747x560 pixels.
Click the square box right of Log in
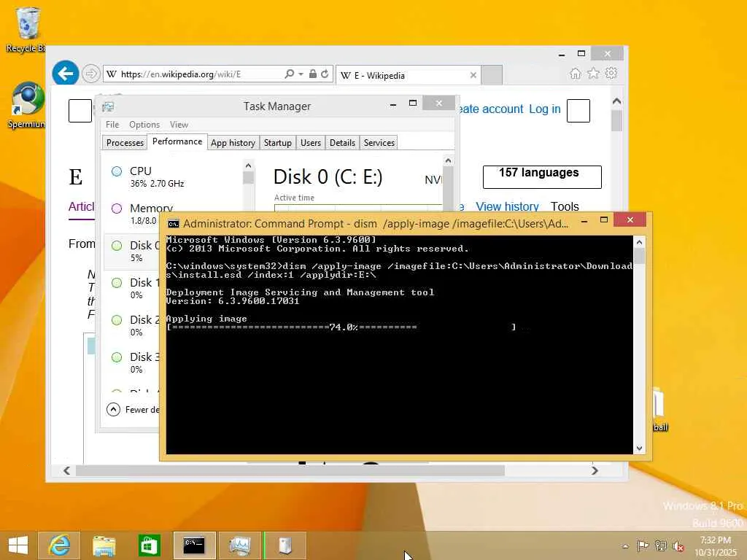point(578,111)
